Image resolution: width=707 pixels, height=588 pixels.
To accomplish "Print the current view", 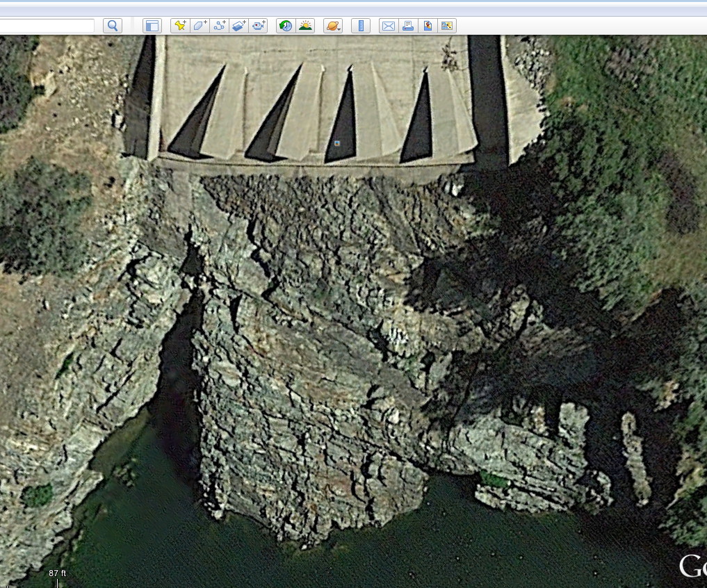I will (408, 26).
